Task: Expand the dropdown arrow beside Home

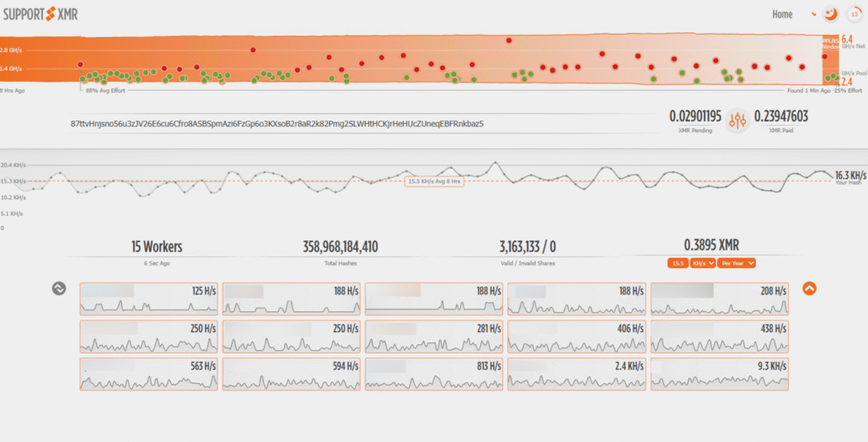Action: click(x=812, y=14)
